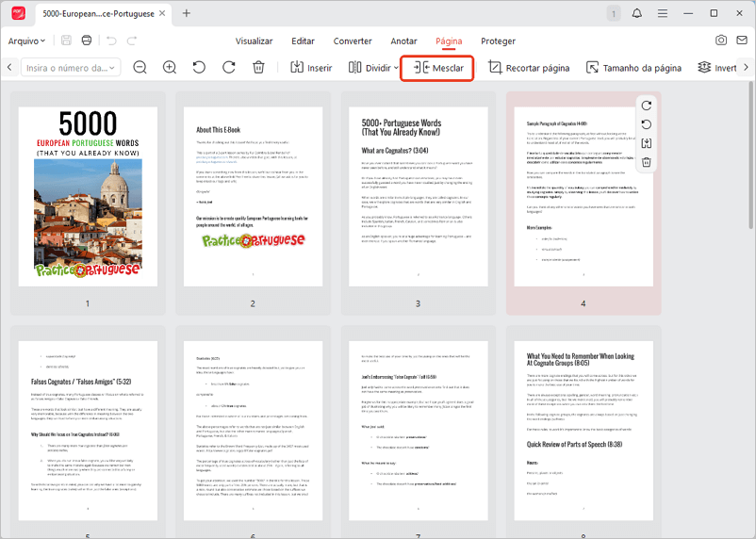Click the page number 2 label
This screenshot has height=539, width=756.
[x=253, y=303]
